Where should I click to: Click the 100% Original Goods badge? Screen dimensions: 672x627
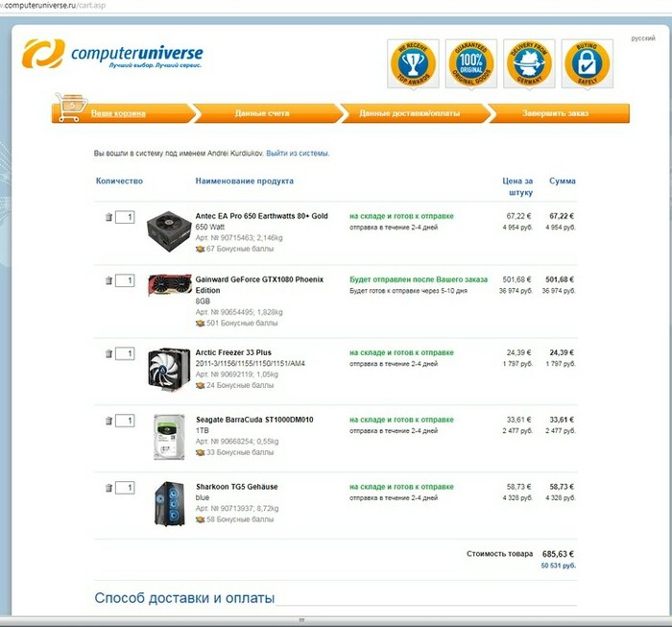pos(471,63)
